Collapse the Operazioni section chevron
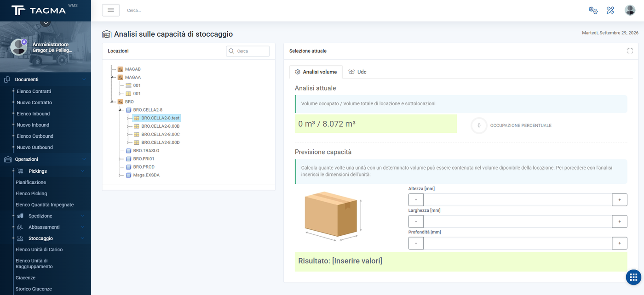This screenshot has height=295, width=644. click(84, 159)
